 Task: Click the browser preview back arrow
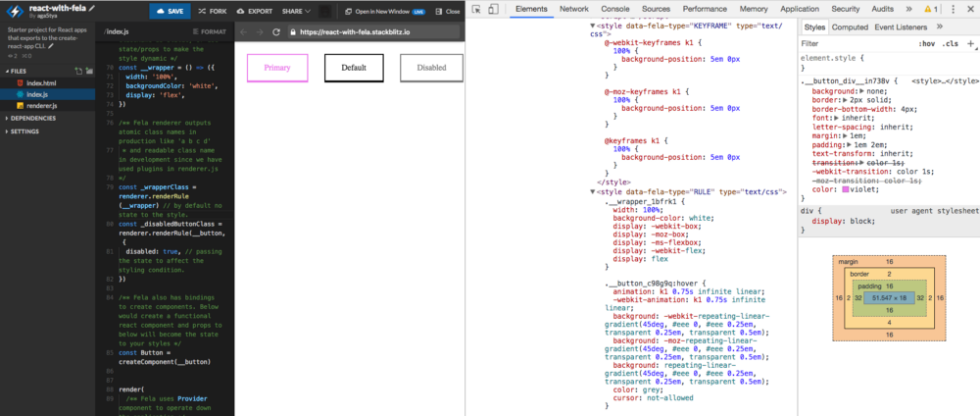244,31
